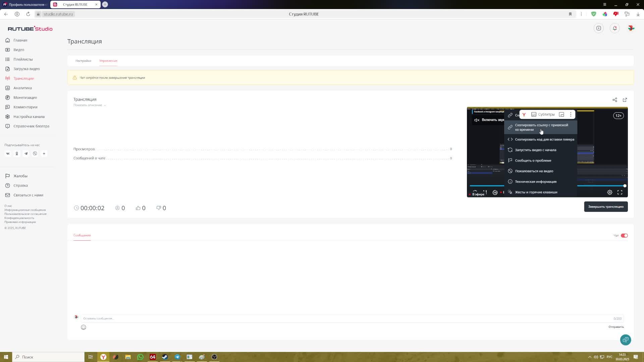Open the three-dot menu in player overlay
Viewport: 644px width, 362px height.
coord(571,115)
